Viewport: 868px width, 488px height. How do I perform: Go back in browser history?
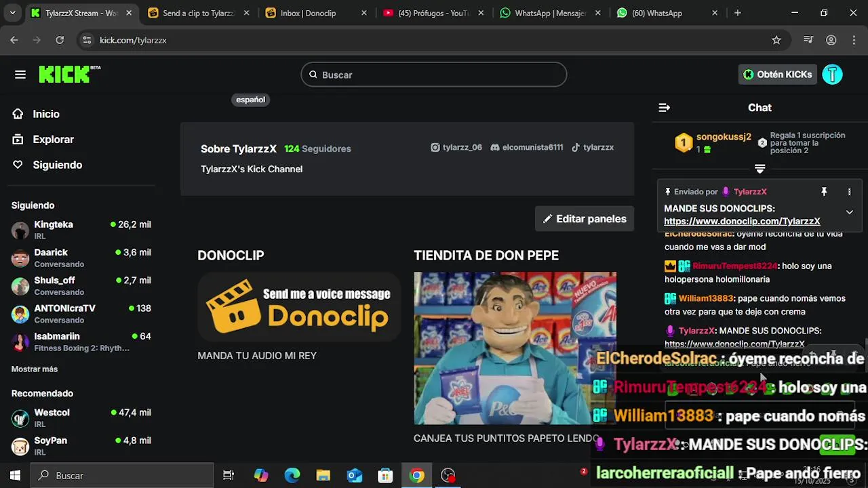(14, 40)
